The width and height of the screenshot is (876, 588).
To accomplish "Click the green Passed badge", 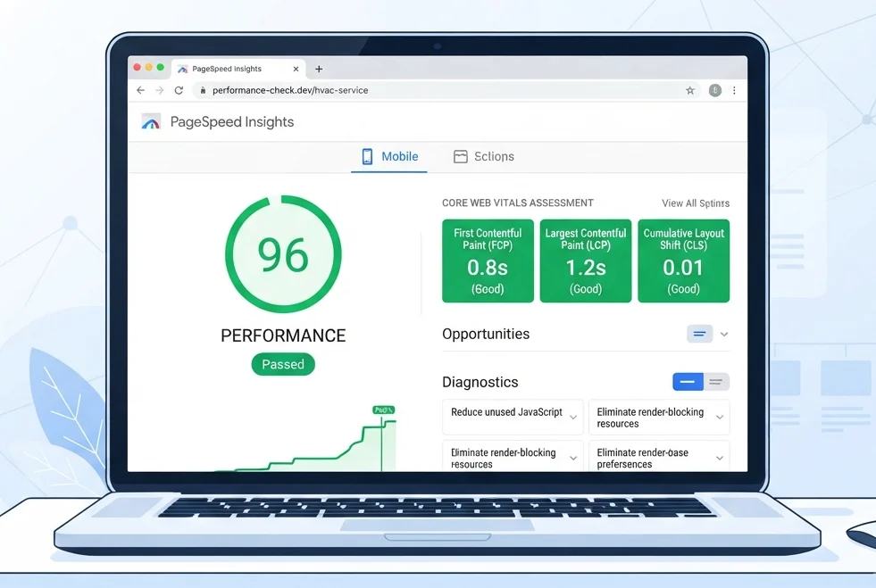I will click(x=283, y=364).
